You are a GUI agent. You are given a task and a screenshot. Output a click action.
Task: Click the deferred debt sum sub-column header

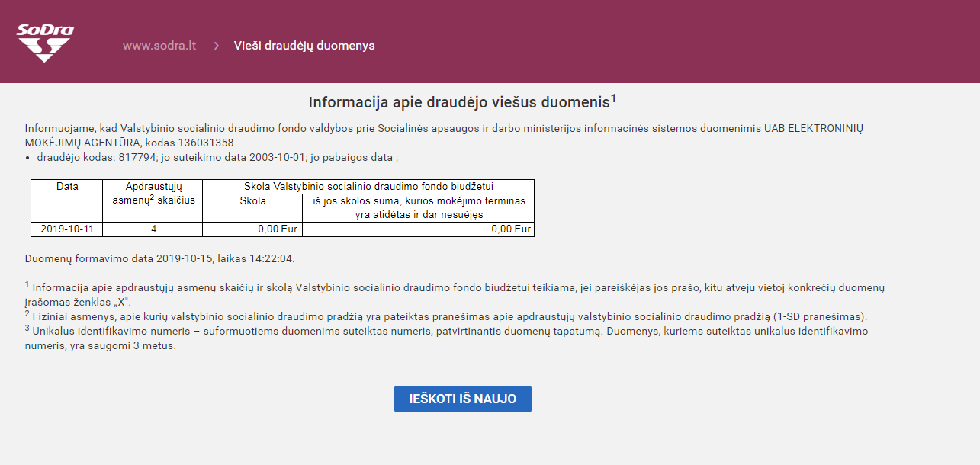pos(418,207)
